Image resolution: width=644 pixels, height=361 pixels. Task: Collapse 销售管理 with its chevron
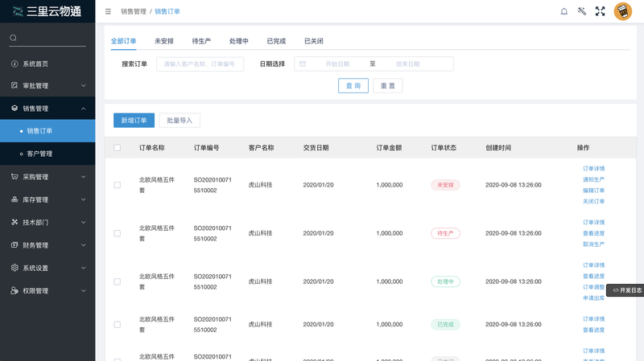(x=84, y=109)
